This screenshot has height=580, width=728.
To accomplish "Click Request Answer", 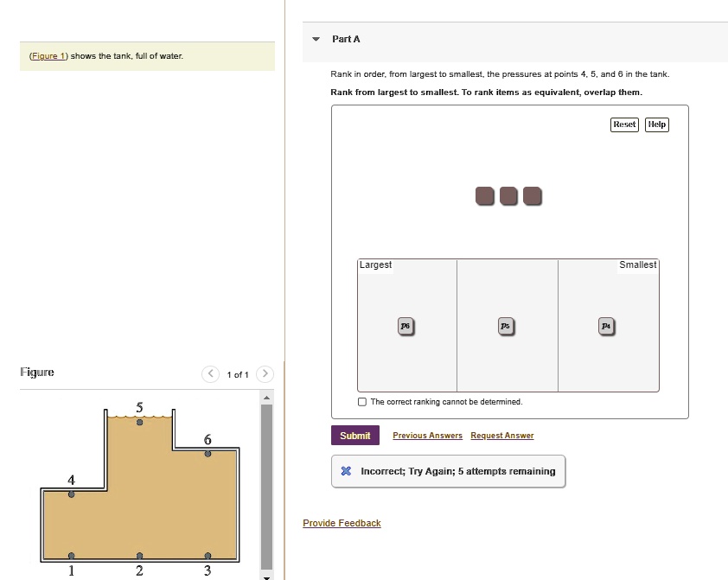I will tap(501, 435).
